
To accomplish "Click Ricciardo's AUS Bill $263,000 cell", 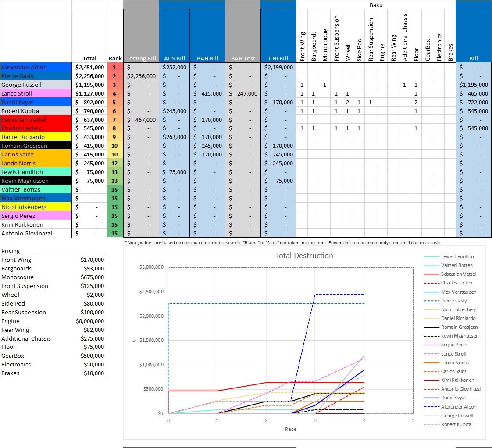I will [174, 137].
